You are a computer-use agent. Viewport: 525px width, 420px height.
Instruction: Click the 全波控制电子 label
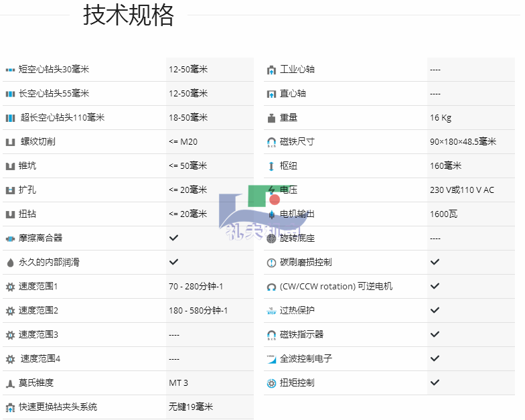(306, 359)
